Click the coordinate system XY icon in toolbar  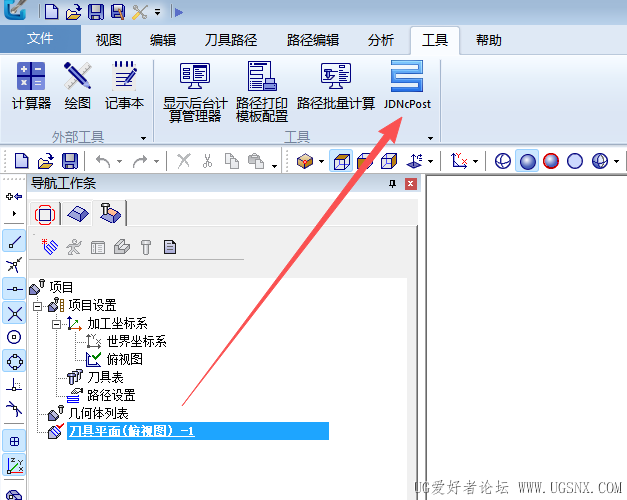[459, 161]
